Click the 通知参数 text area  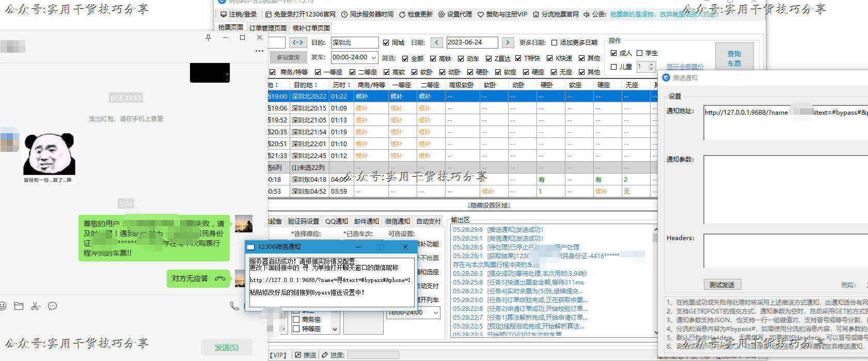[x=786, y=189]
